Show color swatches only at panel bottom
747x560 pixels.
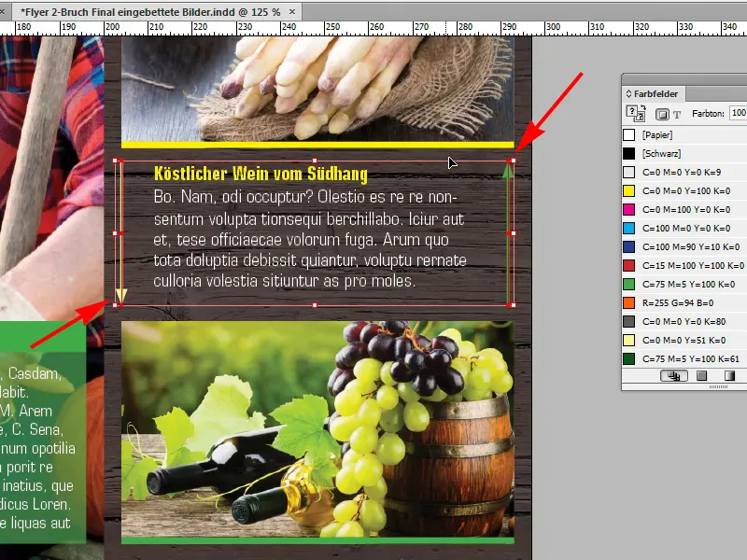point(701,376)
